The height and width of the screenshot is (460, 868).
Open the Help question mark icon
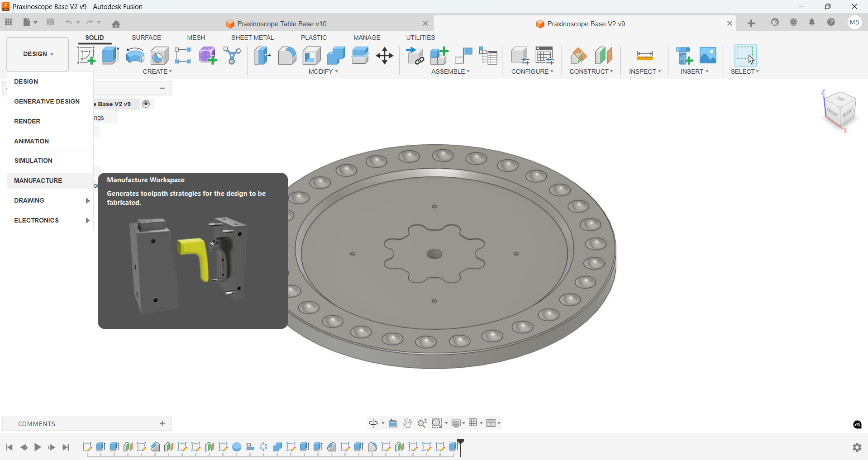coord(831,22)
